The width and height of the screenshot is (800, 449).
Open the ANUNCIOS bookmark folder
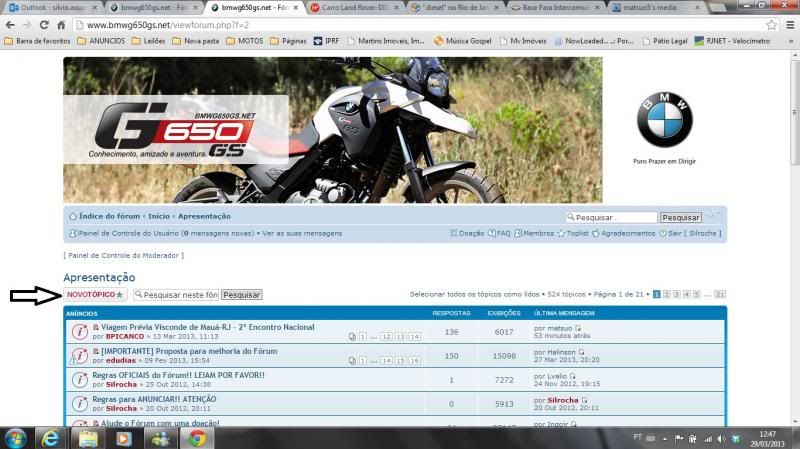(101, 41)
